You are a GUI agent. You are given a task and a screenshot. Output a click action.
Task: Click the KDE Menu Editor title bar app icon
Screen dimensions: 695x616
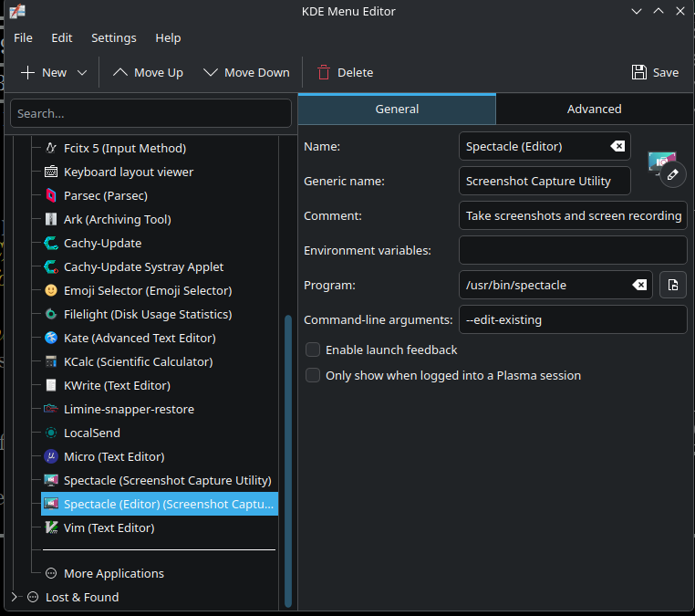[17, 11]
